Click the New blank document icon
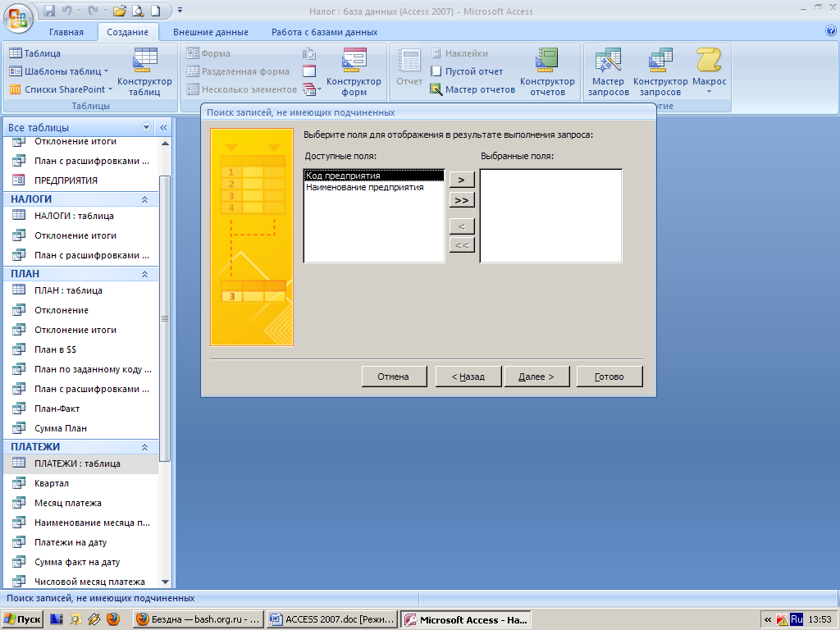 click(x=155, y=10)
